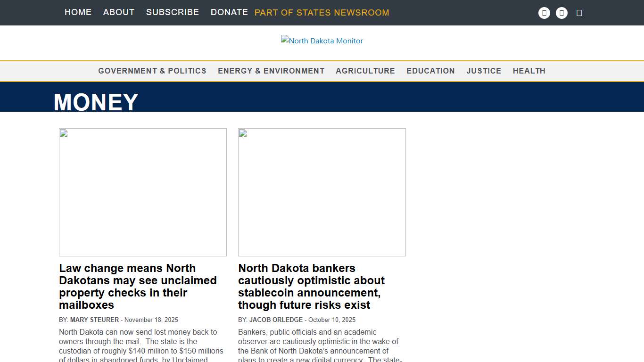Viewport: 644px width, 362px height.
Task: Click the North Dakota Monitor logo
Action: click(322, 41)
